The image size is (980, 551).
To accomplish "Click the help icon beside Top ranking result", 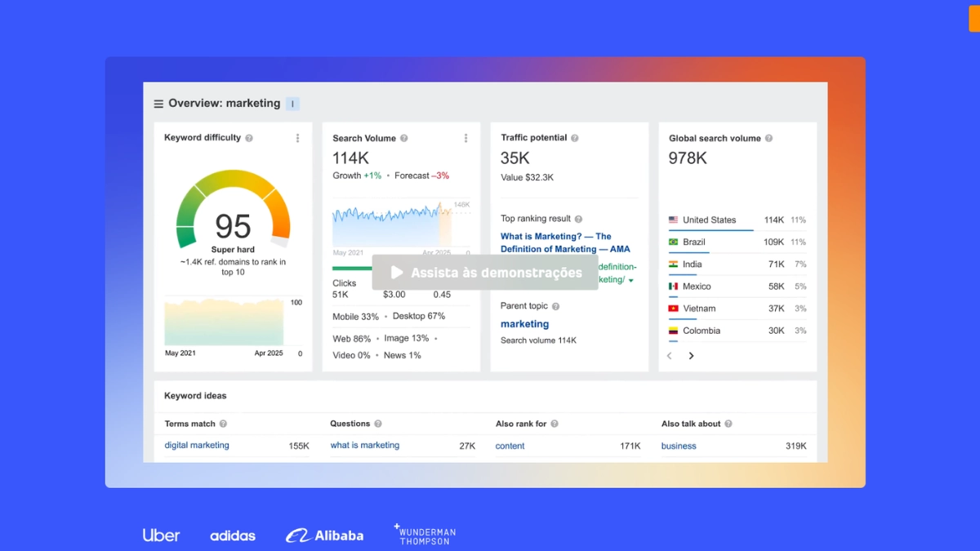I will point(579,219).
